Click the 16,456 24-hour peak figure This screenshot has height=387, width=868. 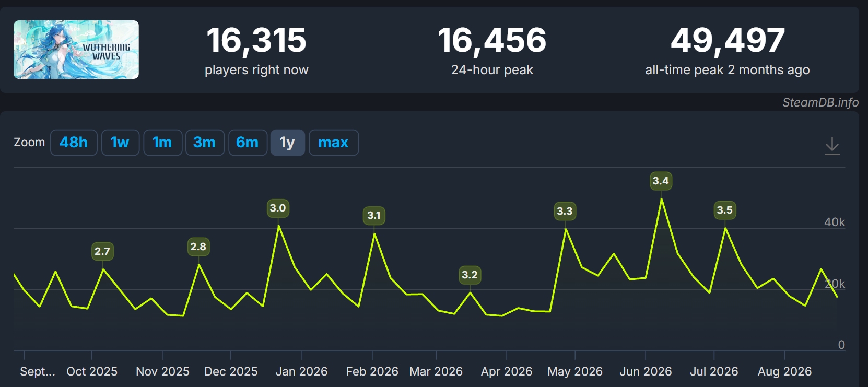tap(492, 40)
